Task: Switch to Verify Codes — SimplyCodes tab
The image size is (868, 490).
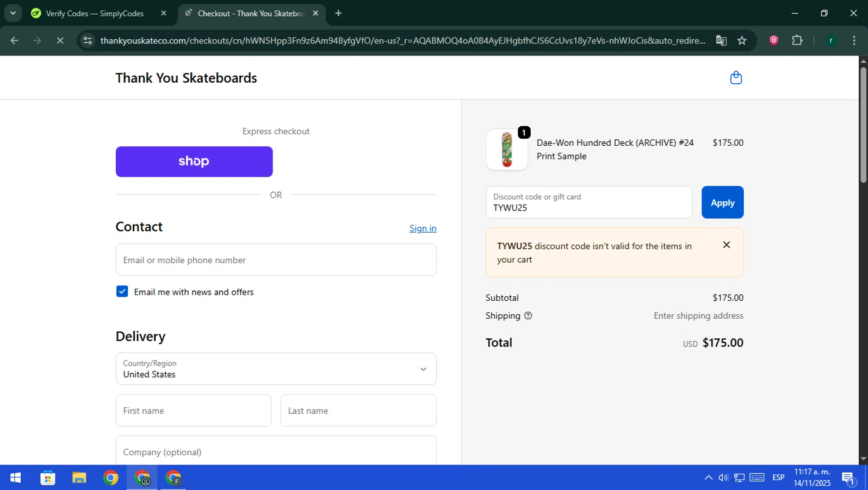Action: [95, 13]
